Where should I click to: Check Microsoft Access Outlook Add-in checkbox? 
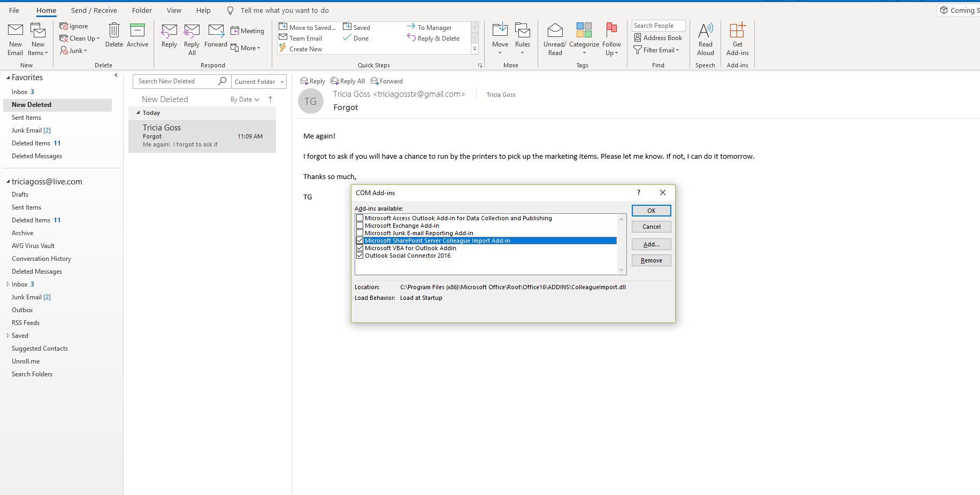[359, 218]
